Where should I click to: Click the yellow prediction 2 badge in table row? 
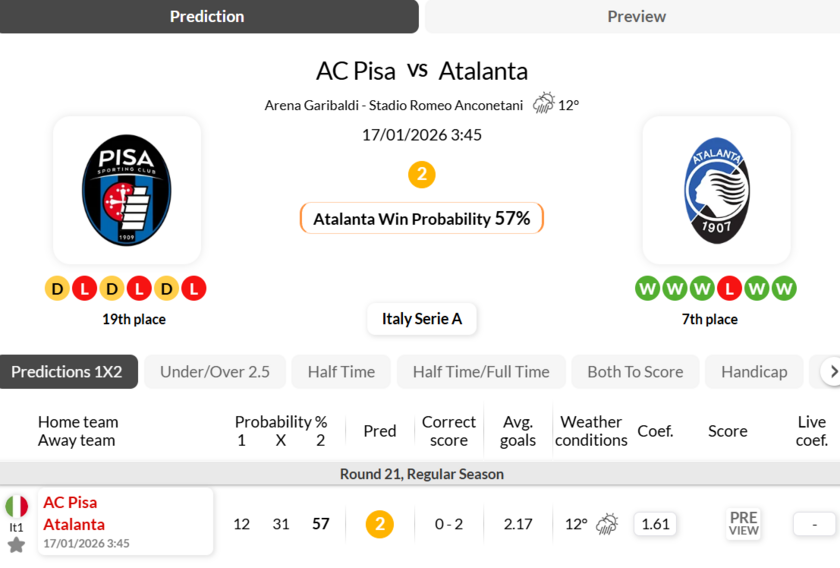click(x=380, y=524)
